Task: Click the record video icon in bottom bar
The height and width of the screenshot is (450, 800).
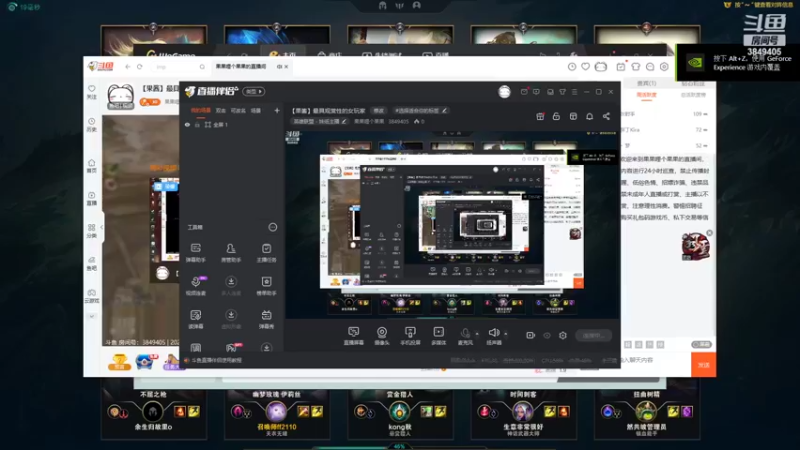Action: [x=531, y=335]
